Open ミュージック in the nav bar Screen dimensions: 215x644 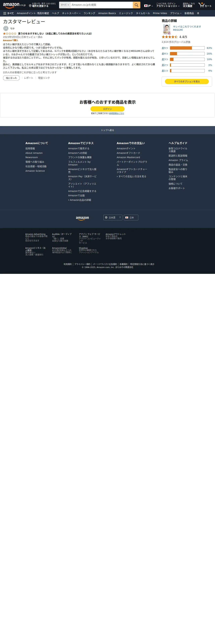click(x=126, y=13)
